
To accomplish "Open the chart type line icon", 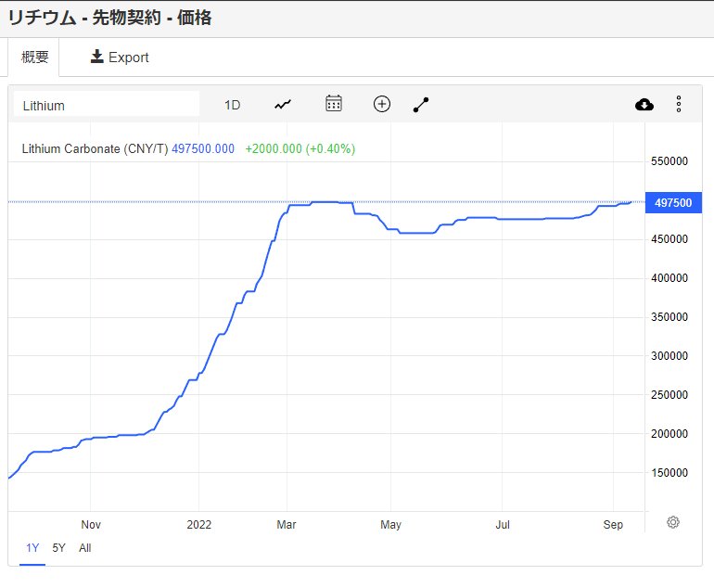I will pyautogui.click(x=282, y=105).
